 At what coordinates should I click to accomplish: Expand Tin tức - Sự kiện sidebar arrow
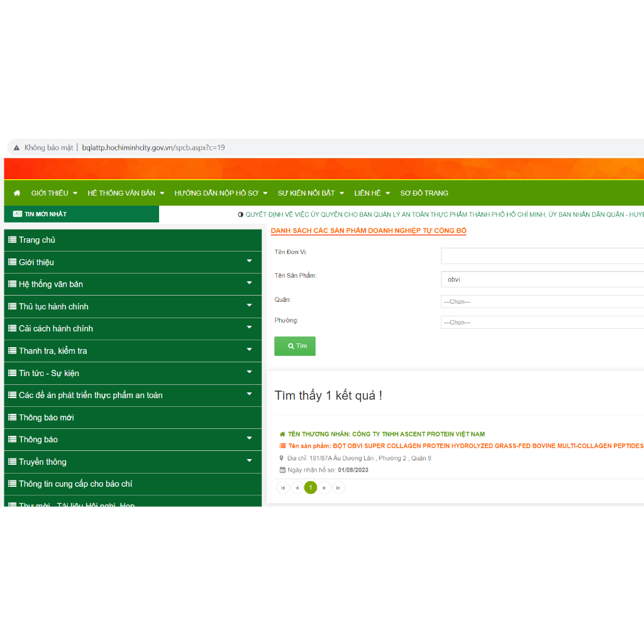tap(249, 372)
